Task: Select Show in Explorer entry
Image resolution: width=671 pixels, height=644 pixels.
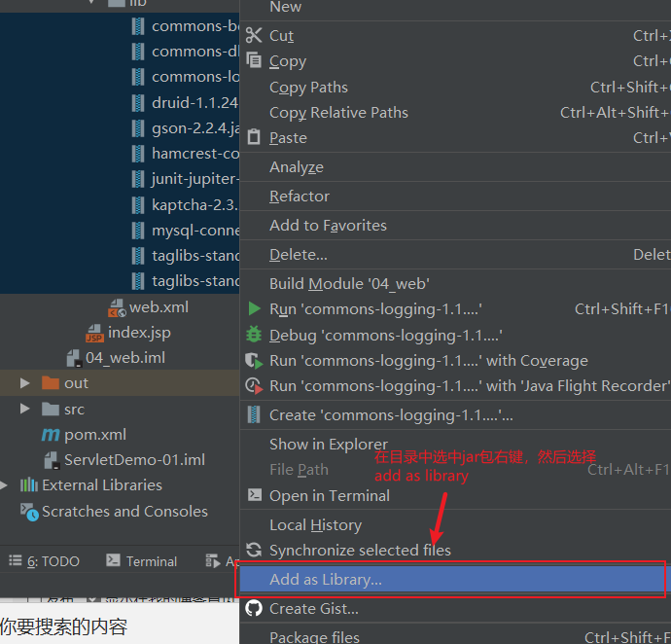Action: click(x=329, y=445)
